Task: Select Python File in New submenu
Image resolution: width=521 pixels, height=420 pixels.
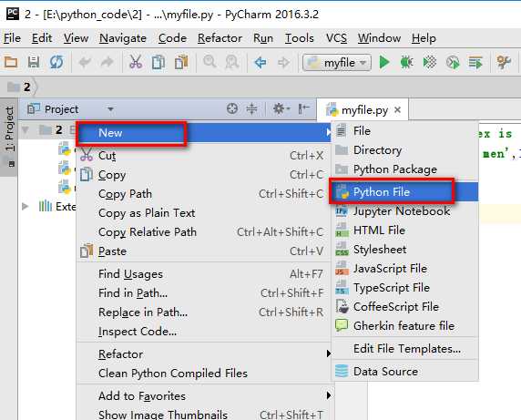Action: (x=405, y=191)
